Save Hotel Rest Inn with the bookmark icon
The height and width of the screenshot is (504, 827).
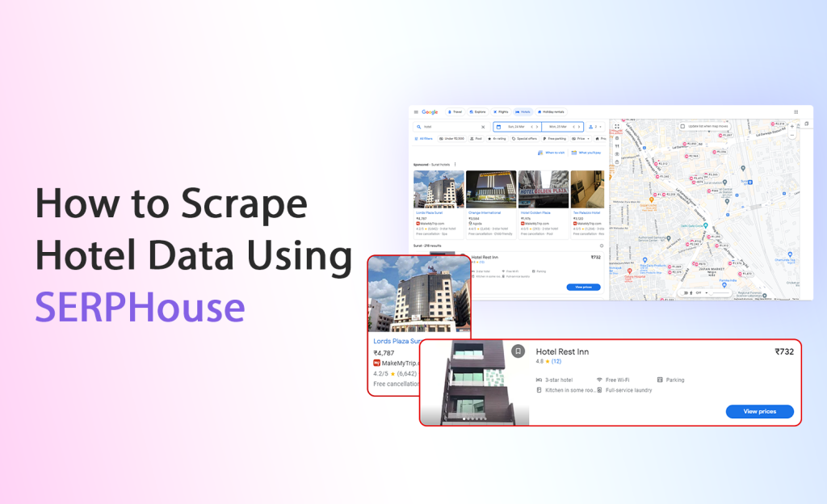[518, 351]
